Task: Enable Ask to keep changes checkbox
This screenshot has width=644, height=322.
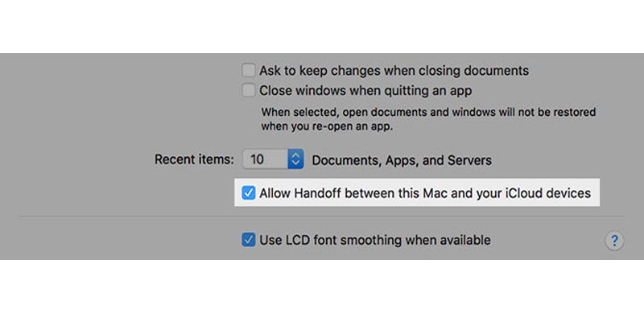Action: pyautogui.click(x=249, y=70)
